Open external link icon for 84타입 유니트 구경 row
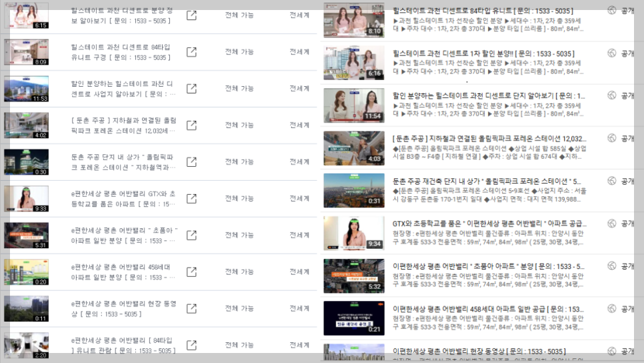This screenshot has width=644, height=363. point(191,52)
